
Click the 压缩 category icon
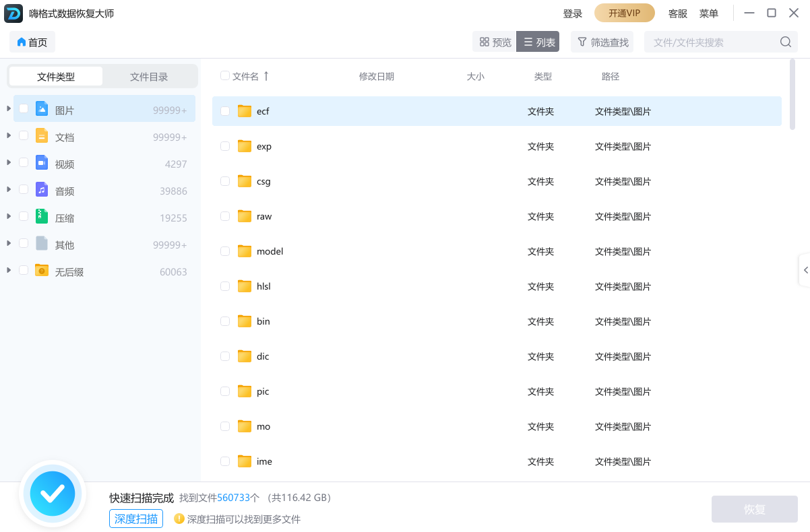41,217
